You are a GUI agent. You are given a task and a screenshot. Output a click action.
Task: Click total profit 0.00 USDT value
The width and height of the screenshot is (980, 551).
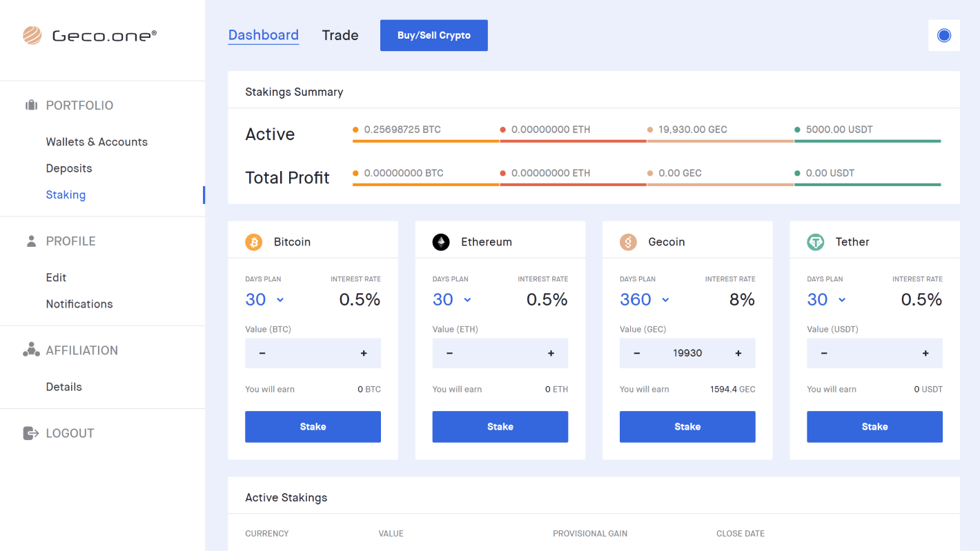tap(830, 173)
